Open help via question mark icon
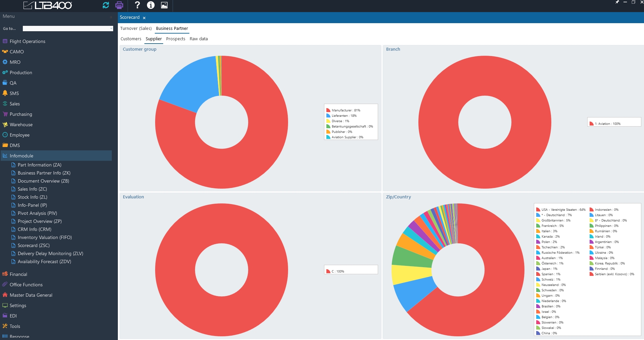The image size is (644, 340). click(137, 5)
